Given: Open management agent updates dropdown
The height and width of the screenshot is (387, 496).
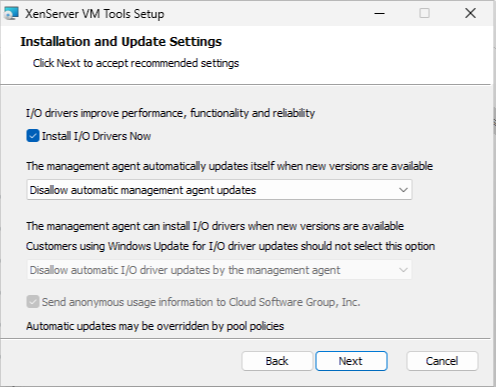Looking at the screenshot, I should [x=219, y=190].
